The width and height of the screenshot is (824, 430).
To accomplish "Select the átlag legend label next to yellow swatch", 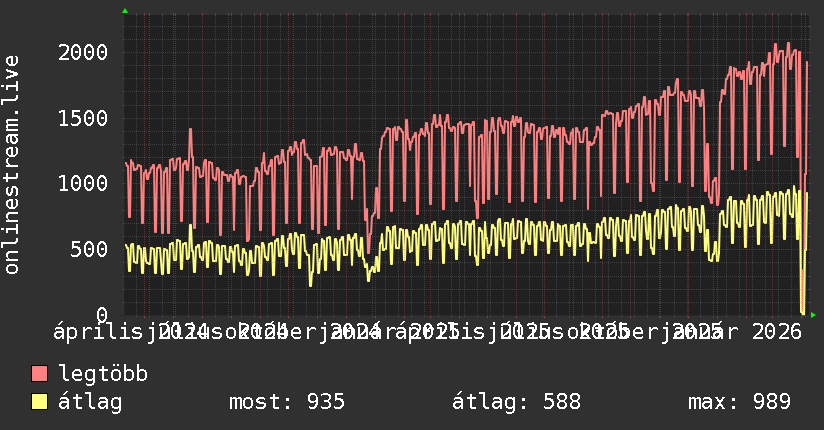I will [90, 402].
